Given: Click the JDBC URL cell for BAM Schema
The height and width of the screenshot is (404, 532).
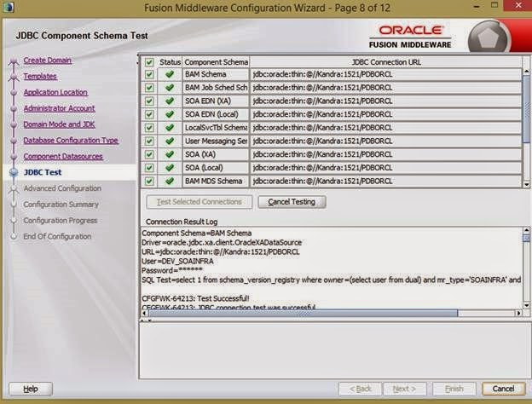Looking at the screenshot, I should tap(385, 74).
